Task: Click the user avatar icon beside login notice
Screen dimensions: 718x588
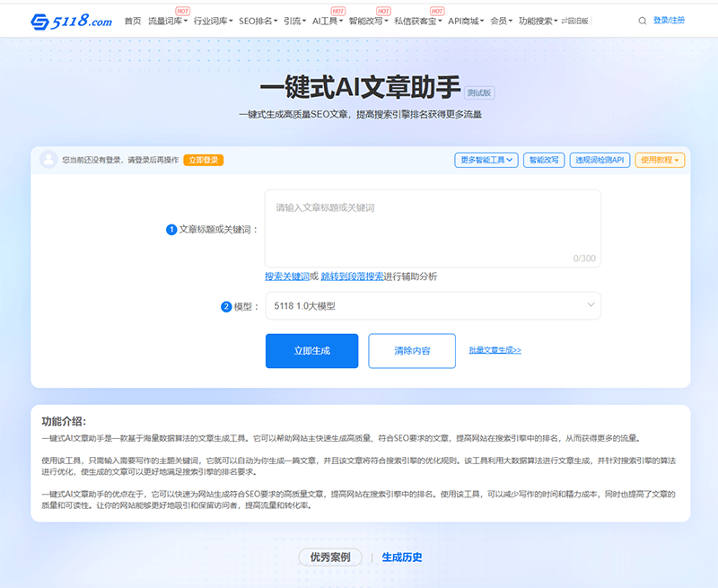Action: click(x=49, y=160)
